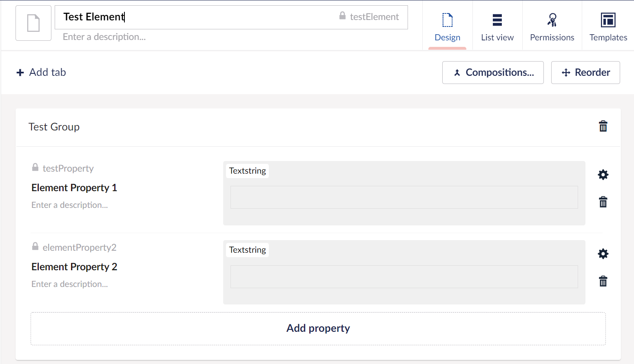Select the Templates icon
The width and height of the screenshot is (634, 364).
point(608,20)
